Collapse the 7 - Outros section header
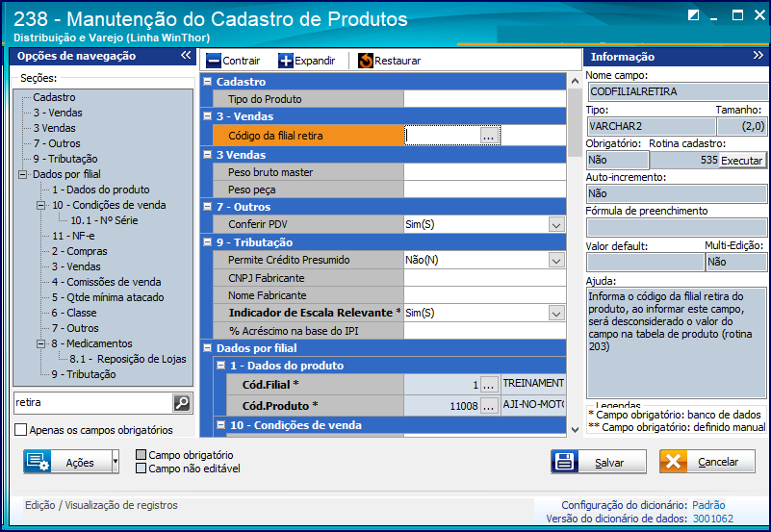Screen dimensions: 771x532 pyautogui.click(x=208, y=207)
